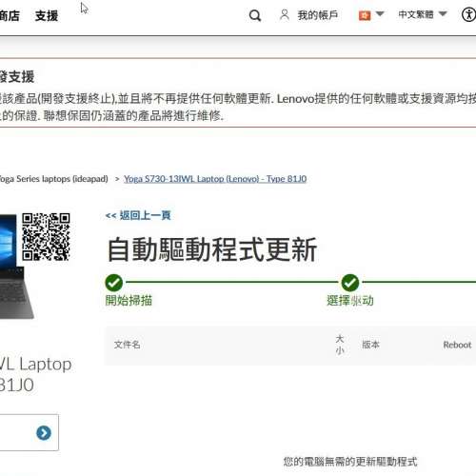Click the QR code image
476x476 pixels.
(x=46, y=237)
